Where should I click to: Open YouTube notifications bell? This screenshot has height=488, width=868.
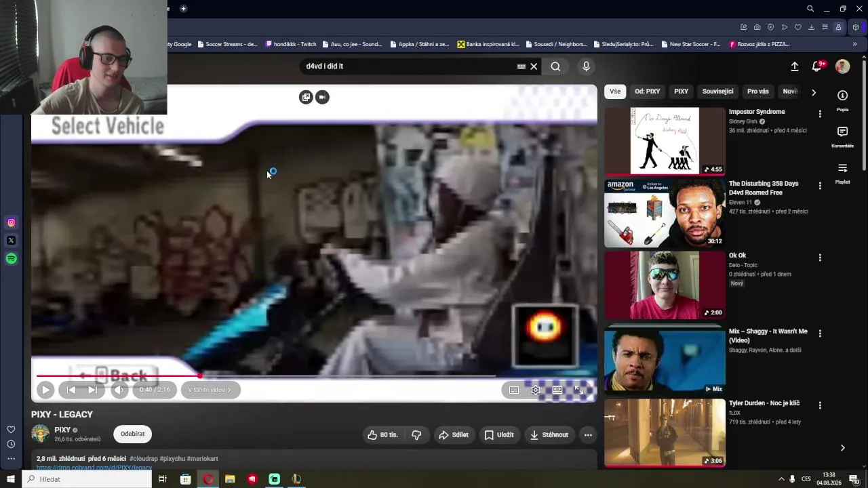[x=817, y=66]
